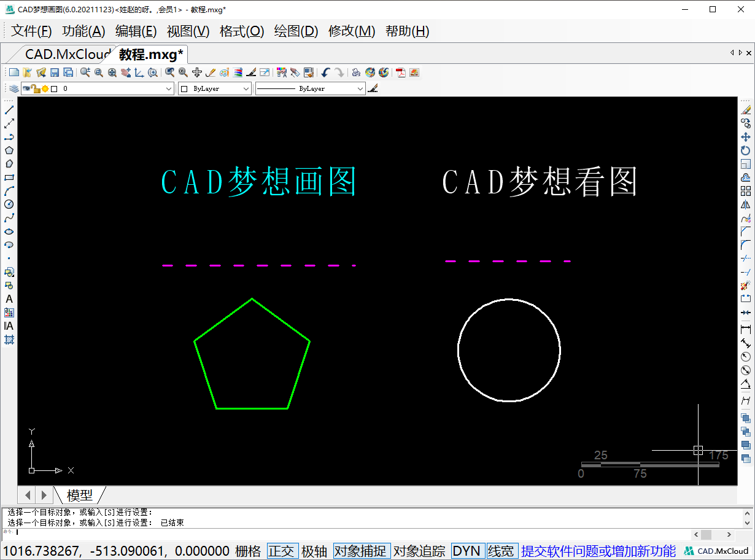Toggle layer 0 freeze sun icon
The image size is (755, 560).
[45, 89]
